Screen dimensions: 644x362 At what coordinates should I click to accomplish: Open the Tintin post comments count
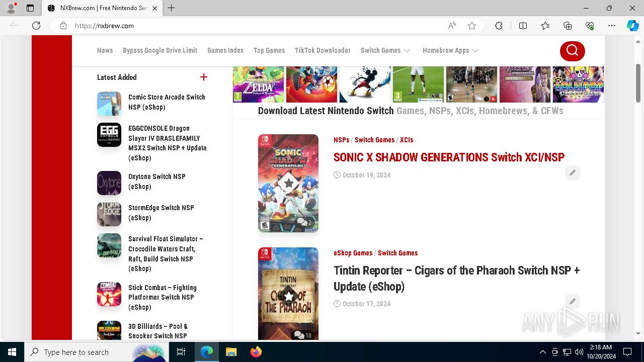[303, 335]
